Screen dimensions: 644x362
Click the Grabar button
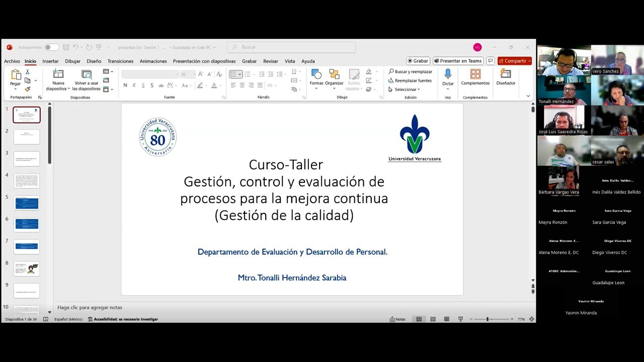click(418, 60)
